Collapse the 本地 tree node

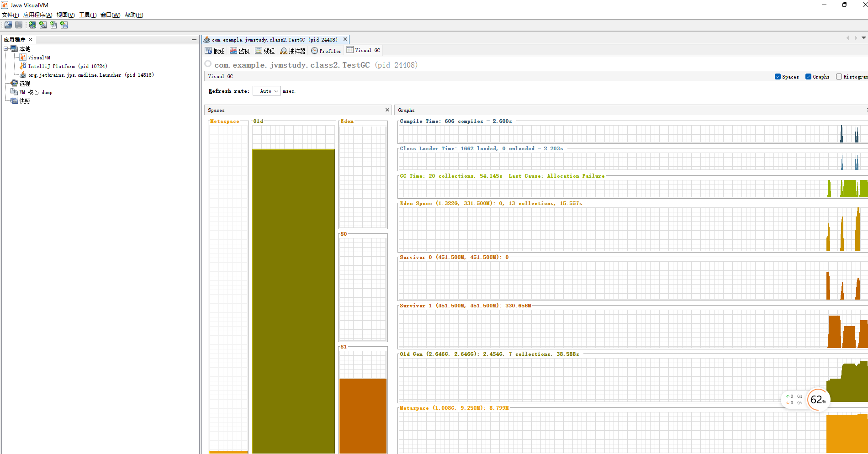coord(6,49)
